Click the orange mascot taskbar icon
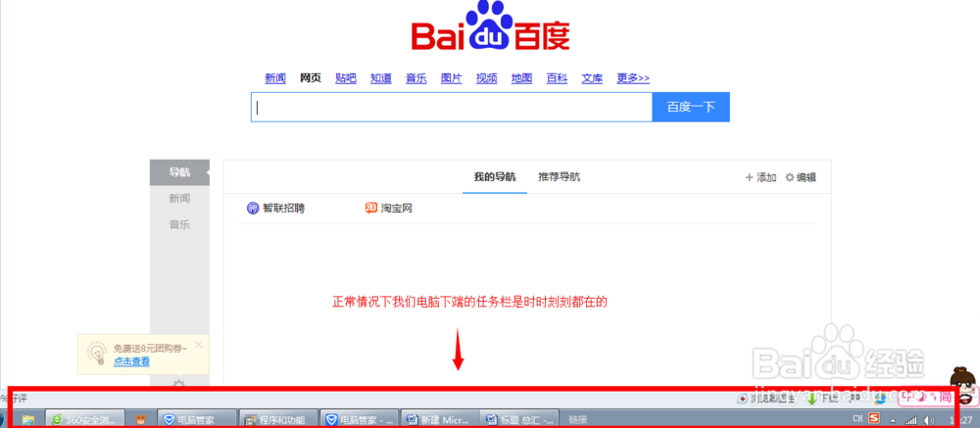The height and width of the screenshot is (428, 980). click(x=140, y=420)
